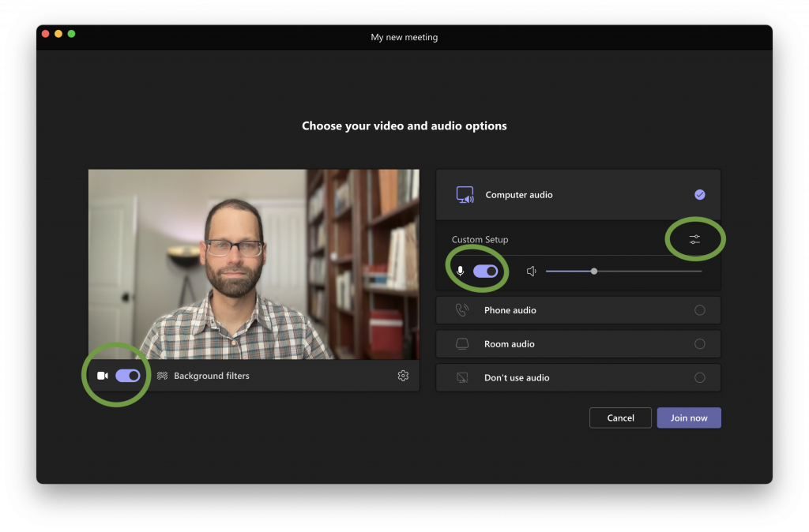Select the Don't use audio radio button
This screenshot has height=532, width=809.
tap(700, 377)
